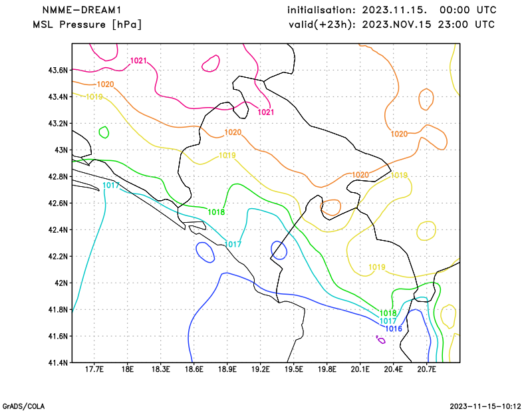Click the '17.7E' longitude label
This screenshot has height=411, width=532.
94,369
